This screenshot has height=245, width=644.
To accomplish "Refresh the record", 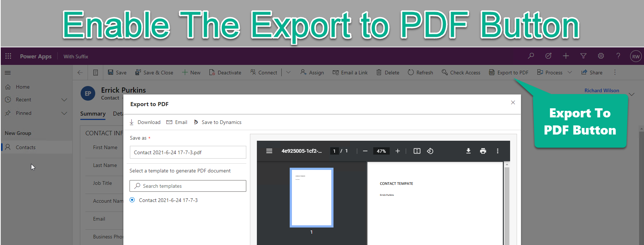I will click(420, 73).
